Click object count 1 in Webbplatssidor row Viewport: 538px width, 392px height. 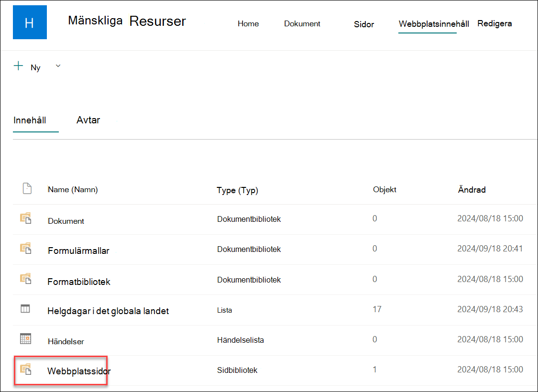[x=374, y=370]
